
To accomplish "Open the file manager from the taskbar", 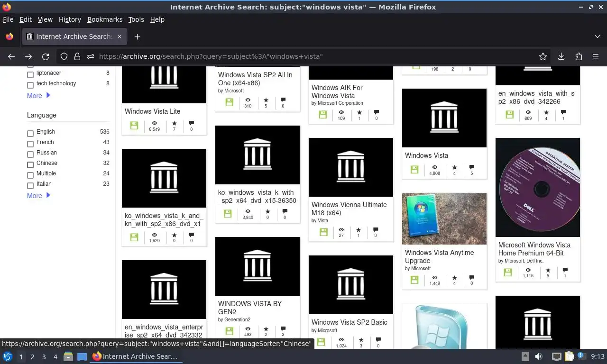I will pyautogui.click(x=68, y=356).
